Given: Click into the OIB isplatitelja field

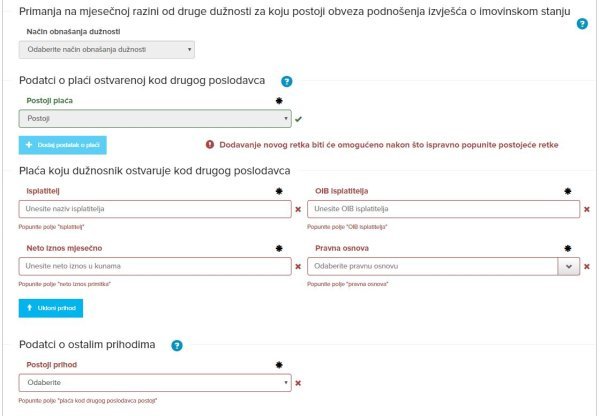Looking at the screenshot, I should 443,209.
